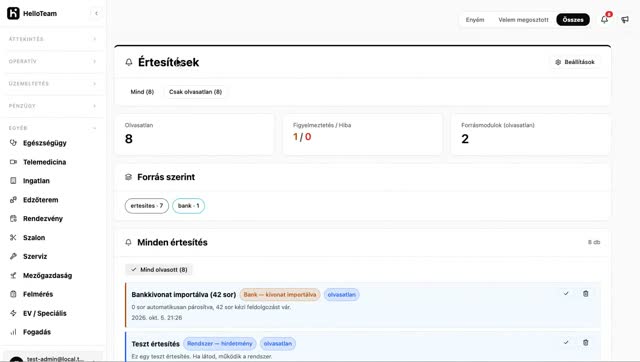Viewport: 640px width, 362px height.
Task: Click the Olvasatlan 8 stat card
Action: click(194, 134)
